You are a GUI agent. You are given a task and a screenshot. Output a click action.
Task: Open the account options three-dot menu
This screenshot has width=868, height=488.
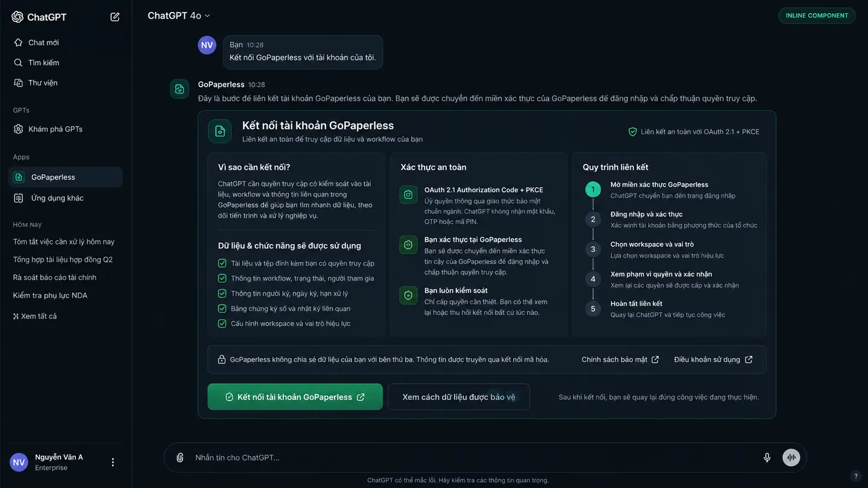113,462
